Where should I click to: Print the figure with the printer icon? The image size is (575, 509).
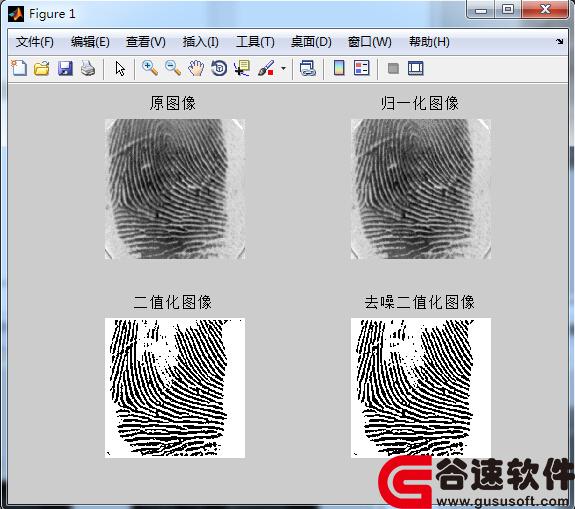(x=88, y=68)
